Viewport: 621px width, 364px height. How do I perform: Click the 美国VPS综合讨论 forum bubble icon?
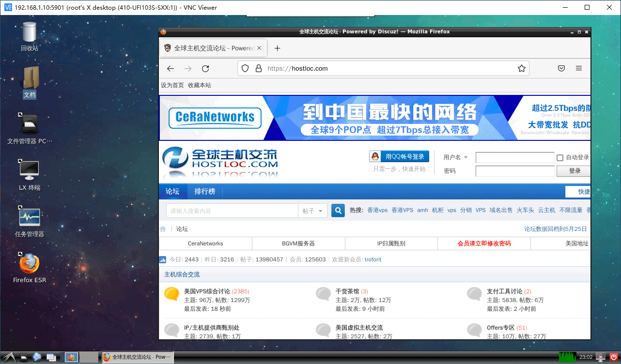pyautogui.click(x=172, y=293)
